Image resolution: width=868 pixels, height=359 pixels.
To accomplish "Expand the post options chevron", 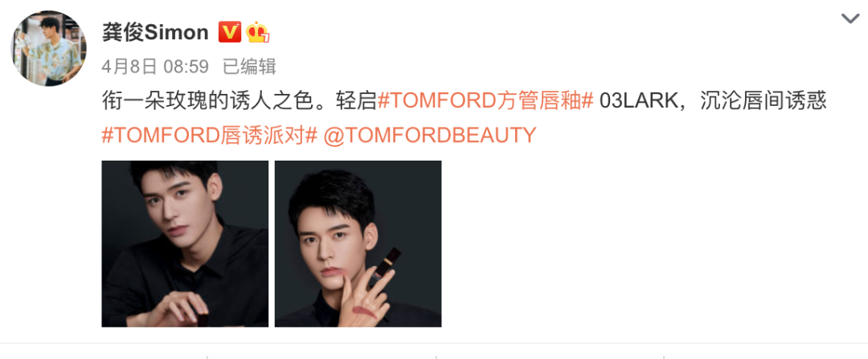I will click(x=850, y=18).
